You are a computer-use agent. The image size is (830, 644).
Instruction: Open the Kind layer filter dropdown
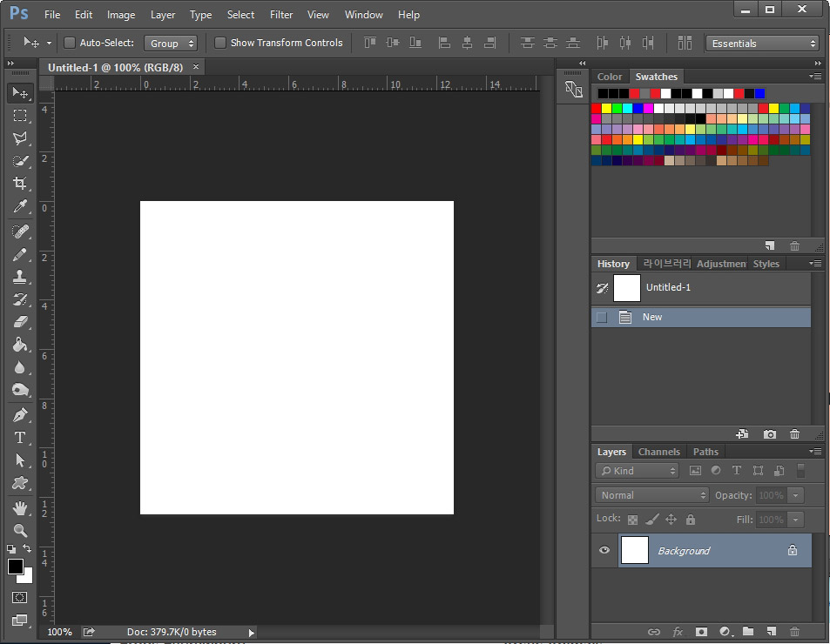pos(637,471)
